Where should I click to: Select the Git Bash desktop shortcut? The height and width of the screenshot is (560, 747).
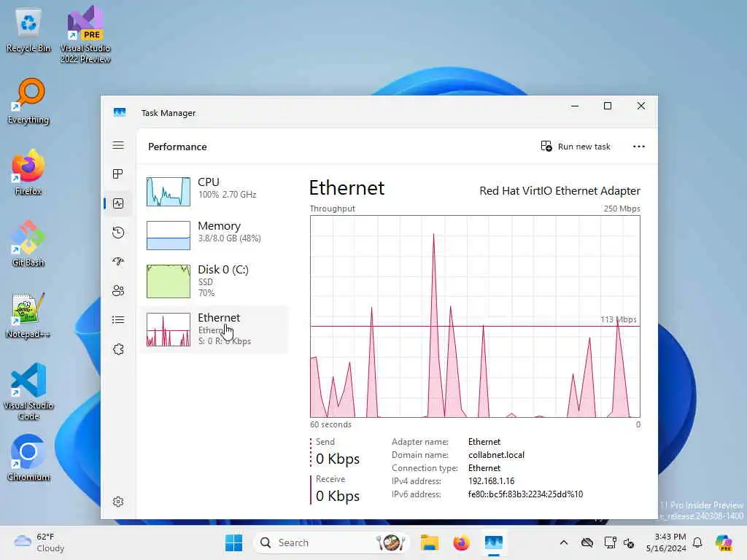click(28, 244)
